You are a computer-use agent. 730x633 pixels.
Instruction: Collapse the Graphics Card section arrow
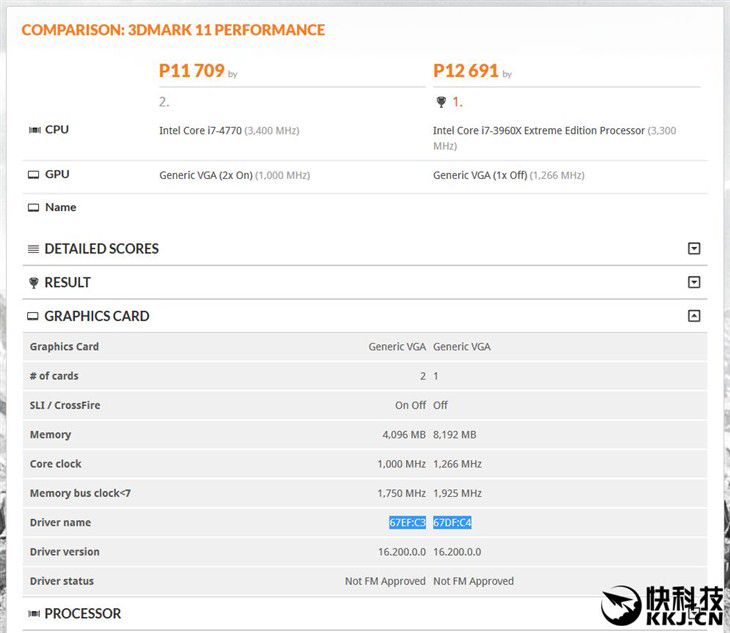point(694,316)
